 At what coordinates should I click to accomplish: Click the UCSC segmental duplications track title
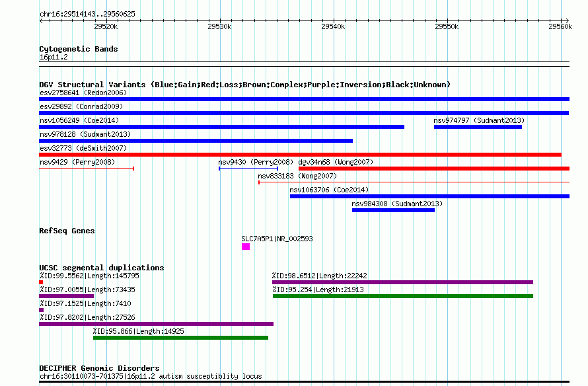(x=102, y=268)
